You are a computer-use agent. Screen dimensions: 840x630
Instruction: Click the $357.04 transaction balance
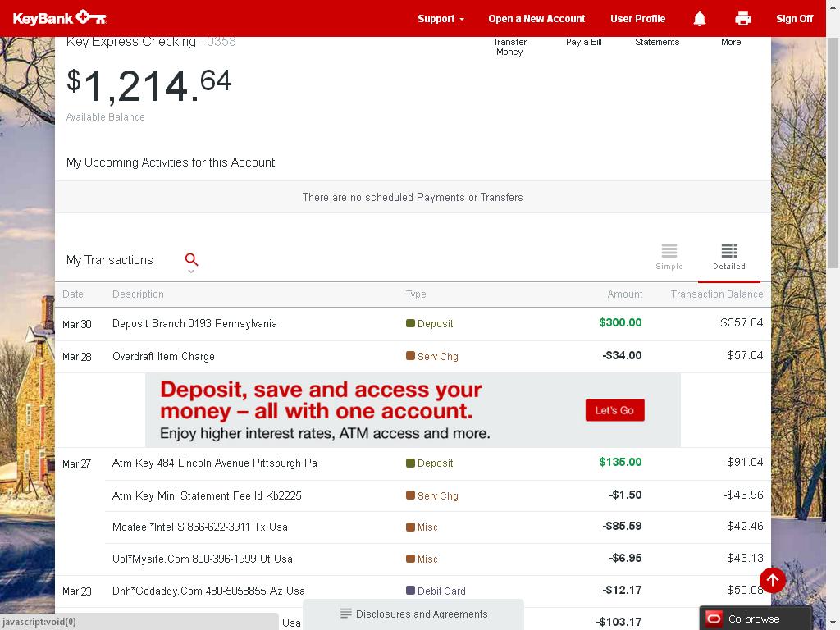pyautogui.click(x=742, y=322)
